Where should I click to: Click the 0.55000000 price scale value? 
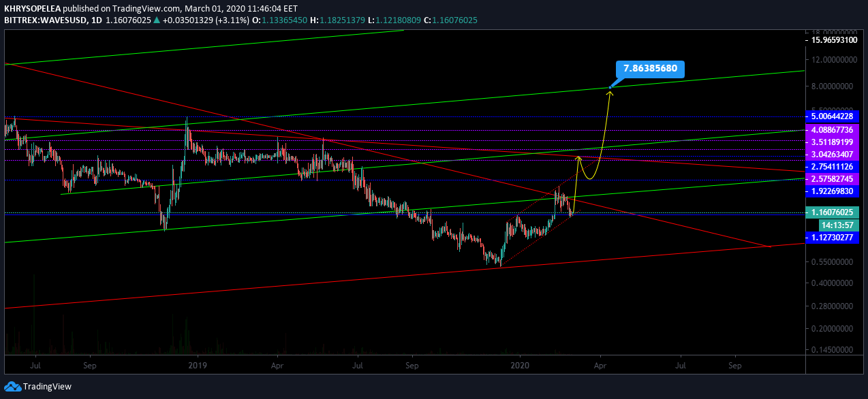click(833, 261)
